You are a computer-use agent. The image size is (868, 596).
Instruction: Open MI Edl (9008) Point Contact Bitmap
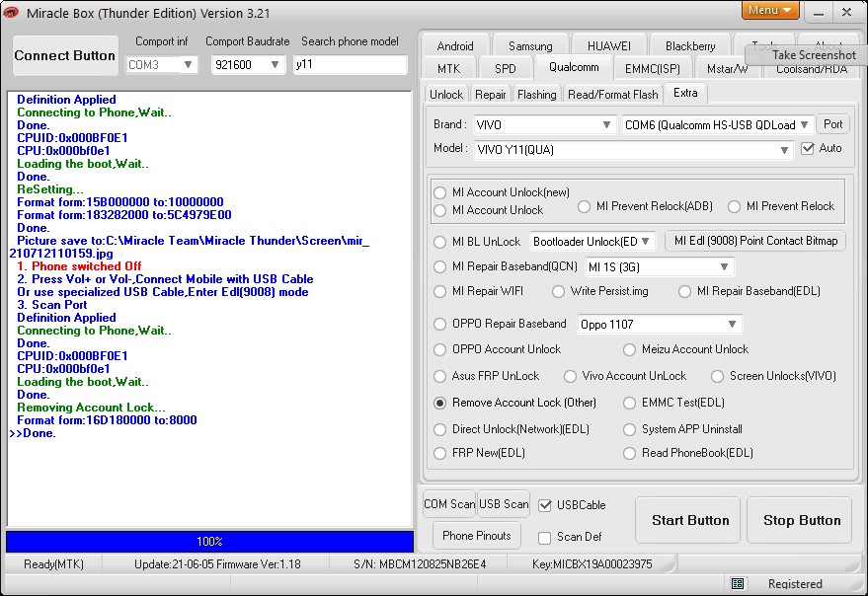(755, 241)
